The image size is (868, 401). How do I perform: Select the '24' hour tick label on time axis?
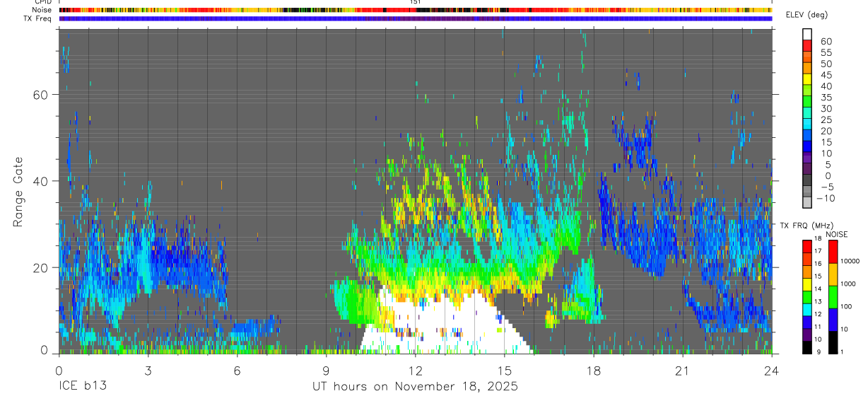tap(771, 371)
